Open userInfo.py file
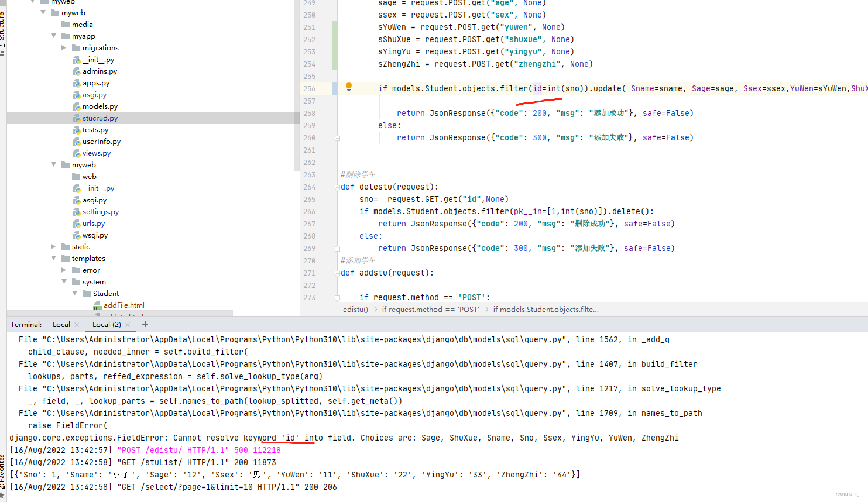Image resolution: width=868 pixels, height=502 pixels. click(x=101, y=141)
